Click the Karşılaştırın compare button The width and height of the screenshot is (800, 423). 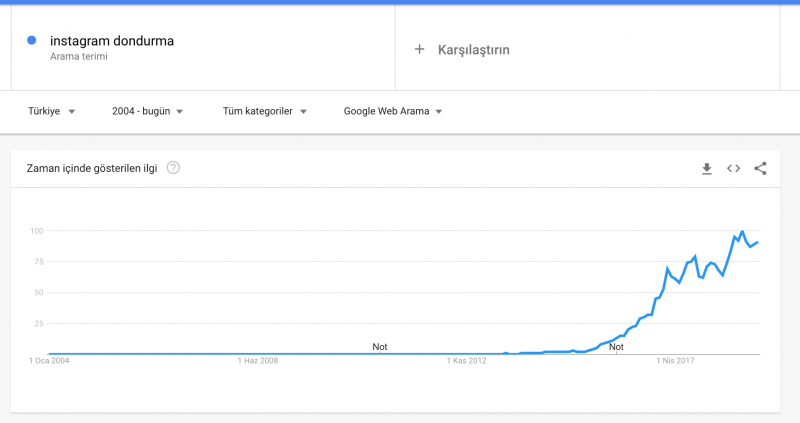point(475,49)
